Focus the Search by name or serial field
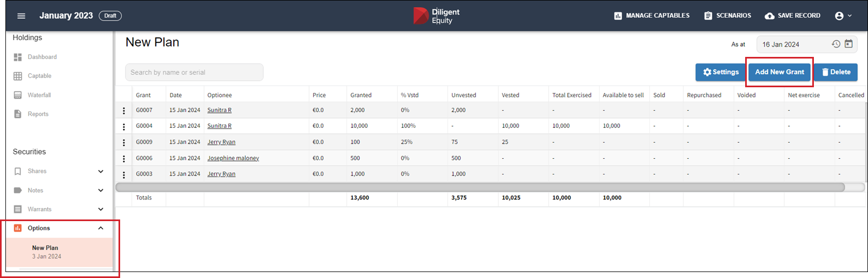 click(x=194, y=72)
